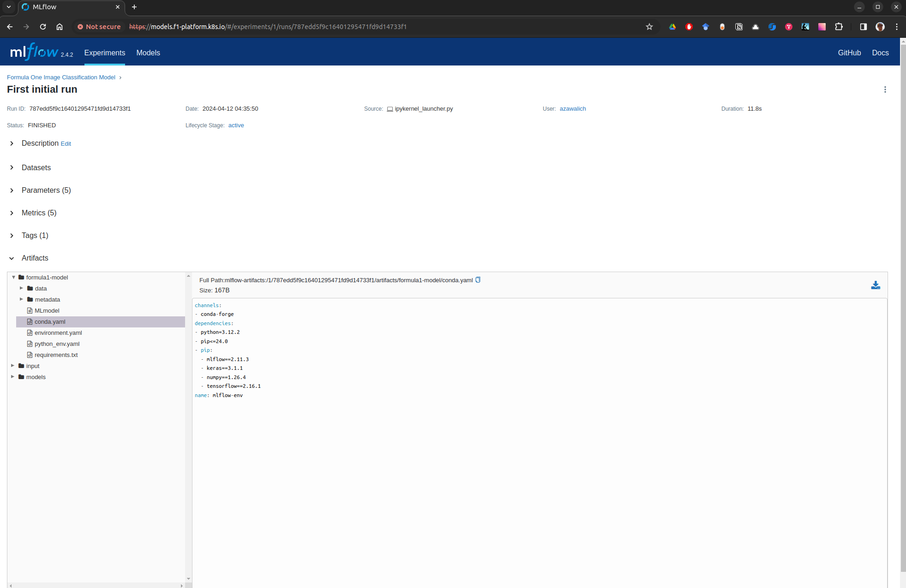The width and height of the screenshot is (906, 588).
Task: Expand the Tags section showing 1 item
Action: tap(12, 236)
